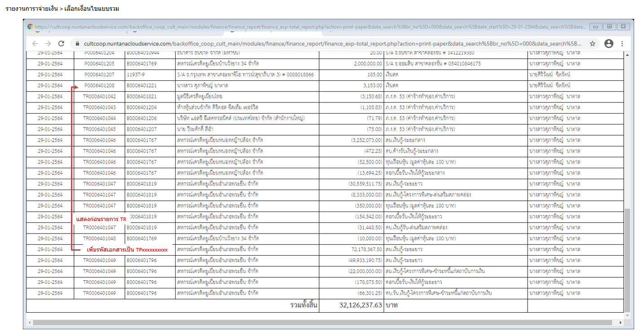The height and width of the screenshot is (336, 644).
Task: Click the horizontal scrollbar left arrow
Action: point(30,323)
